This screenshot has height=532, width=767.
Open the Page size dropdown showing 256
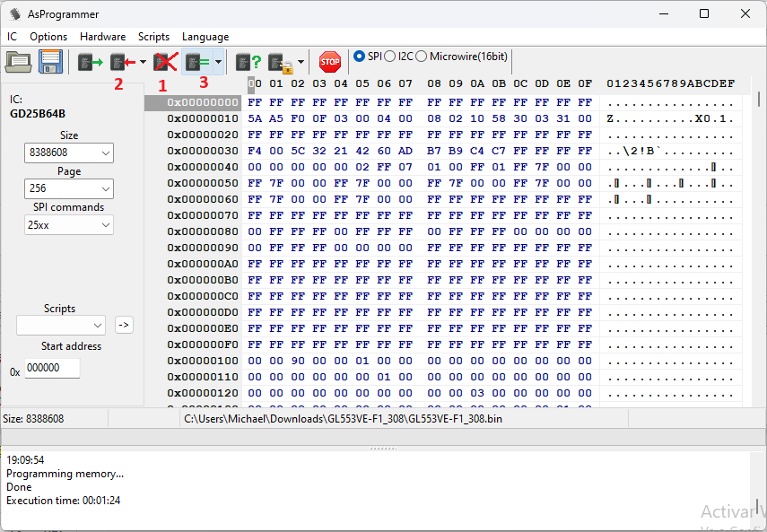pos(69,188)
